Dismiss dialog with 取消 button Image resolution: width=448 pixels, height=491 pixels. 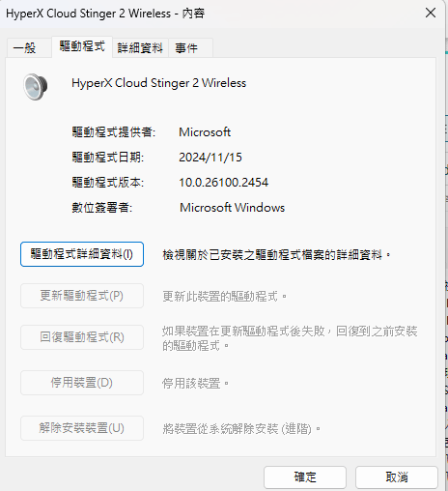coord(397,477)
